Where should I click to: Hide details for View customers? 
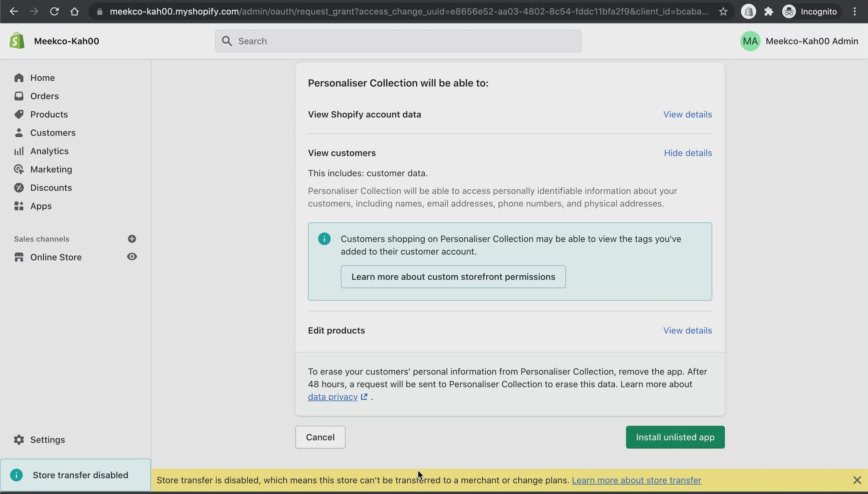[687, 153]
